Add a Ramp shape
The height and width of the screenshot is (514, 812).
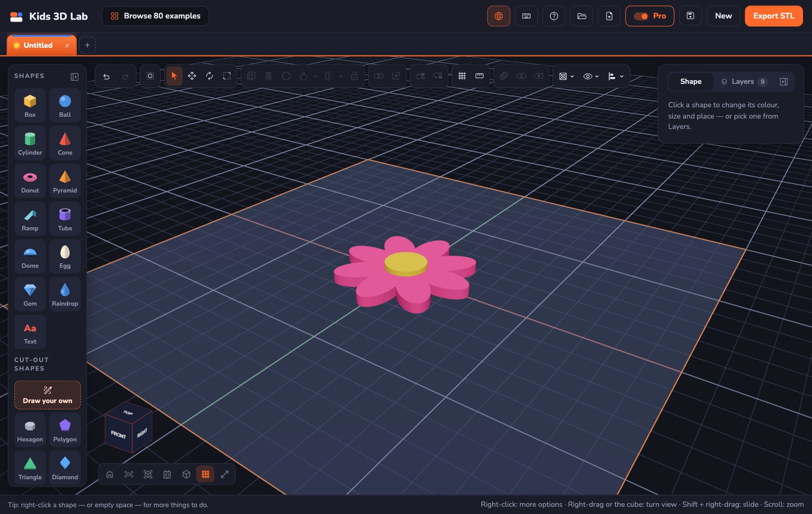[x=30, y=219]
